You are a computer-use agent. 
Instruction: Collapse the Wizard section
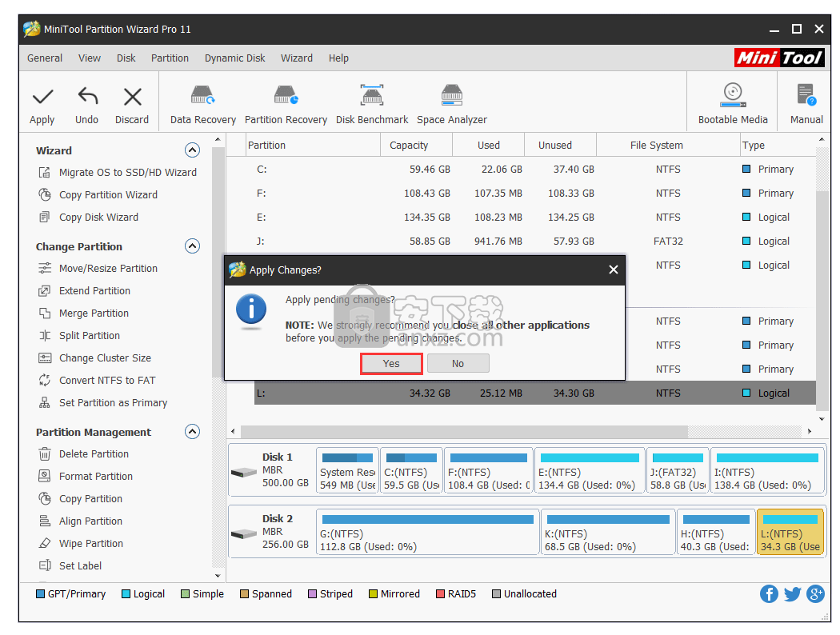(192, 150)
